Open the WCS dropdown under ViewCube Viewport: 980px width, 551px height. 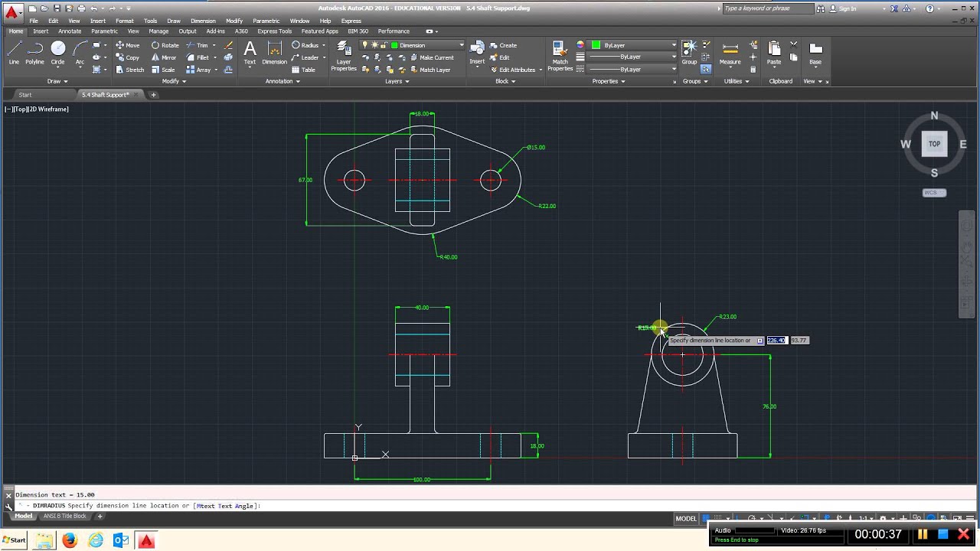coord(934,192)
